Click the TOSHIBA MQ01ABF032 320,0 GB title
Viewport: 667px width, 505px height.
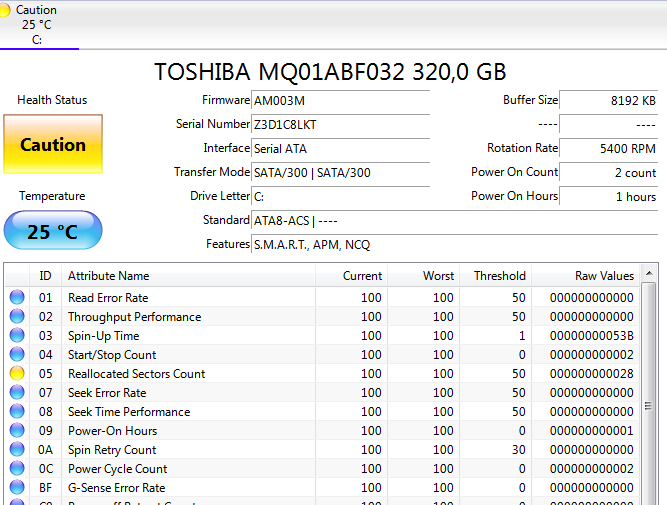pos(330,71)
